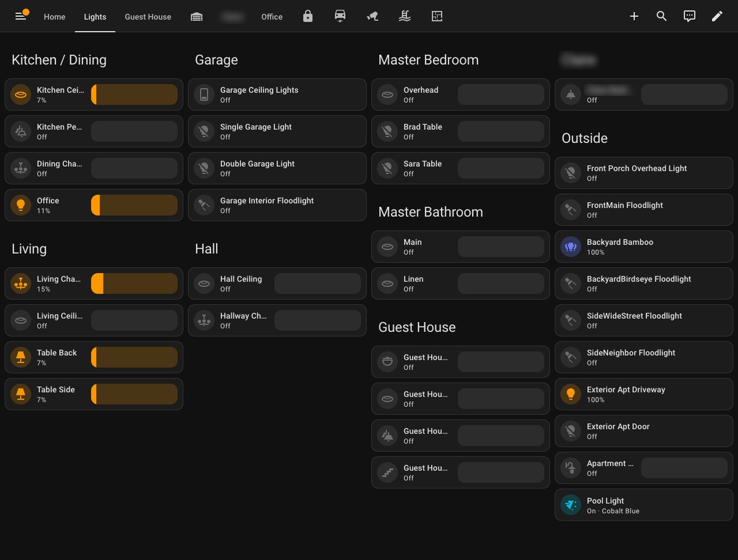This screenshot has width=738, height=560.
Task: Go to the Office tab
Action: (272, 17)
